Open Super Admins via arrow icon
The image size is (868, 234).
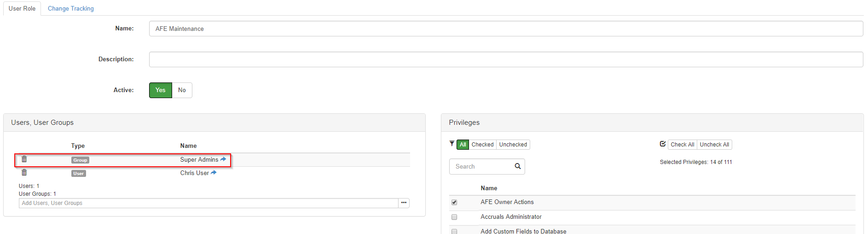223,159
